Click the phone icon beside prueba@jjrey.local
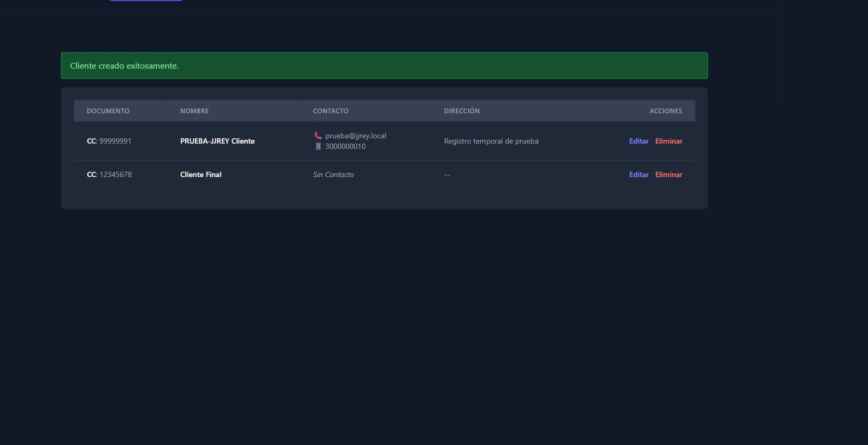 pos(318,136)
